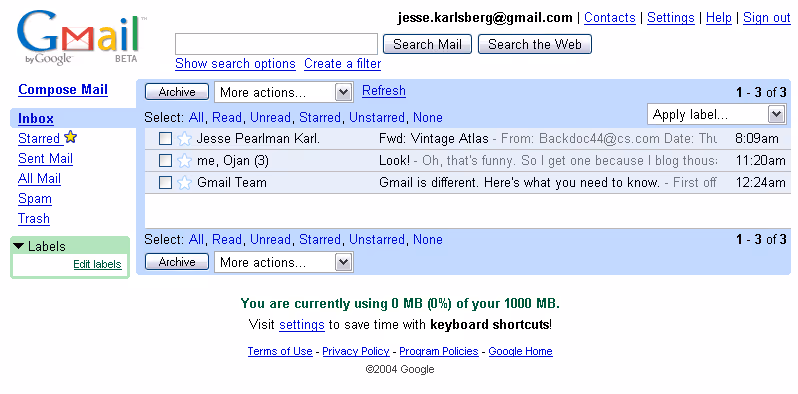Click Edit labels

[97, 264]
